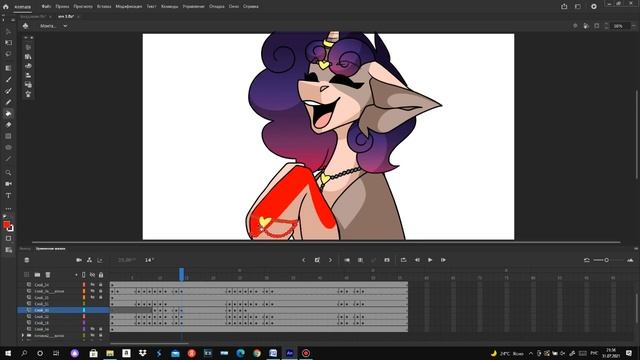Reset timeline zoom to default
The height and width of the screenshot is (360, 640).
tap(587, 260)
